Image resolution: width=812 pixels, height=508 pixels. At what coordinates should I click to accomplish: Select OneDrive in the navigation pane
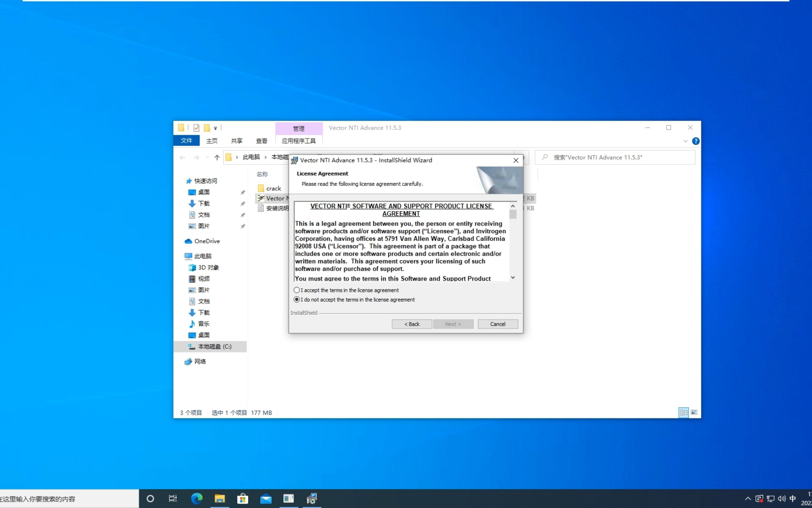(x=207, y=241)
